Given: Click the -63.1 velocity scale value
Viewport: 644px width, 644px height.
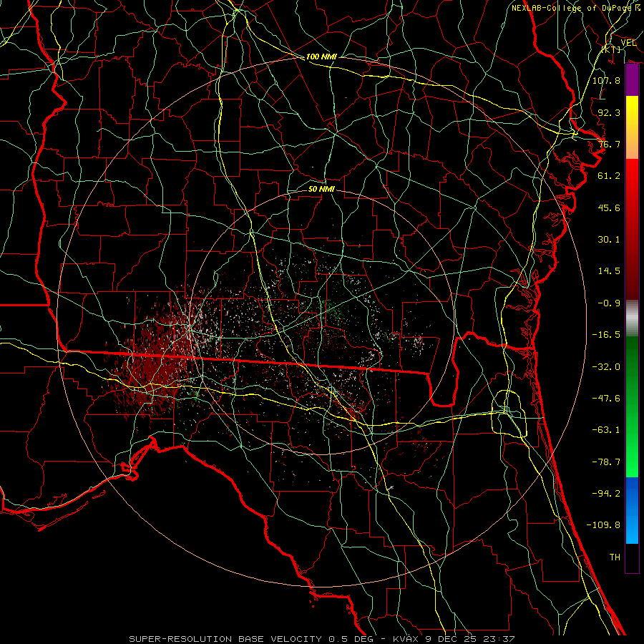Looking at the screenshot, I should (606, 430).
